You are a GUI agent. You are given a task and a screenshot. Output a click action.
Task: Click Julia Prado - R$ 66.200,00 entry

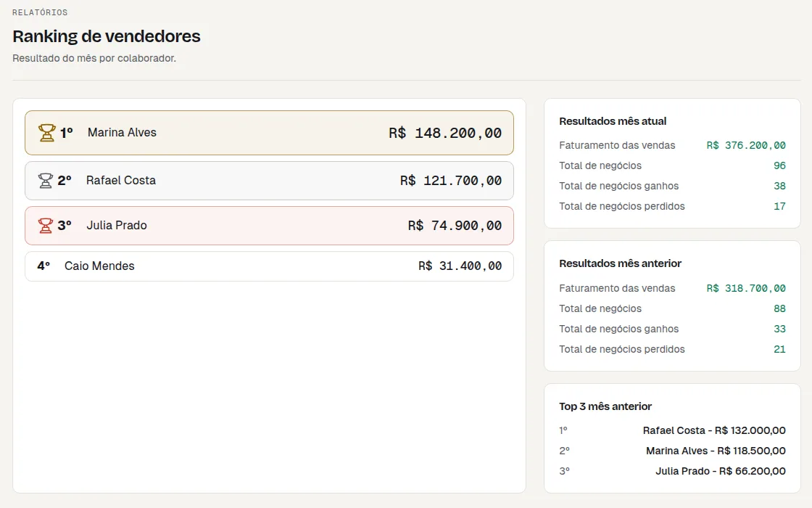(721, 471)
